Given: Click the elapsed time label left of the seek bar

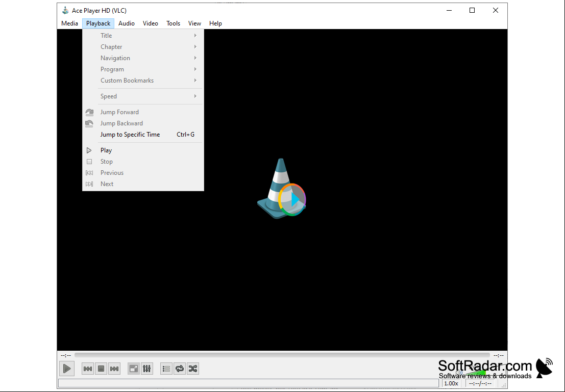Looking at the screenshot, I should [x=65, y=355].
